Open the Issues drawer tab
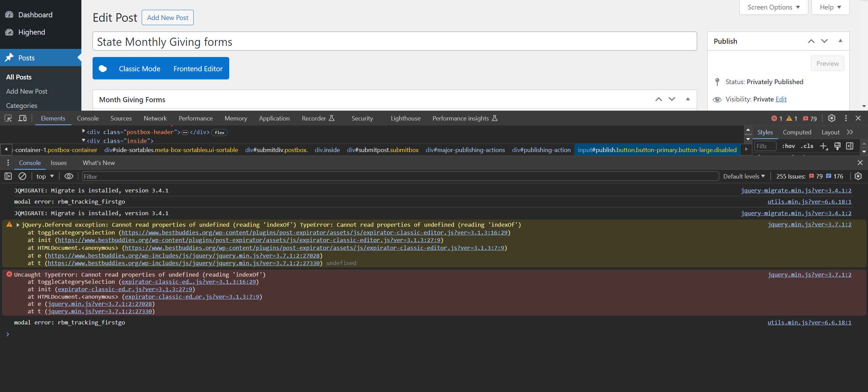Image resolution: width=868 pixels, height=392 pixels. 58,163
